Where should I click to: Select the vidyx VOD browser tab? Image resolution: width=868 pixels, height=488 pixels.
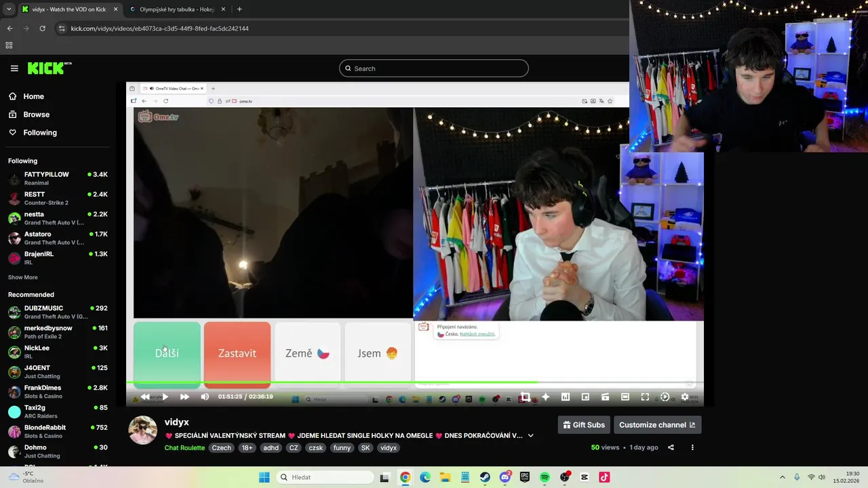(x=69, y=9)
